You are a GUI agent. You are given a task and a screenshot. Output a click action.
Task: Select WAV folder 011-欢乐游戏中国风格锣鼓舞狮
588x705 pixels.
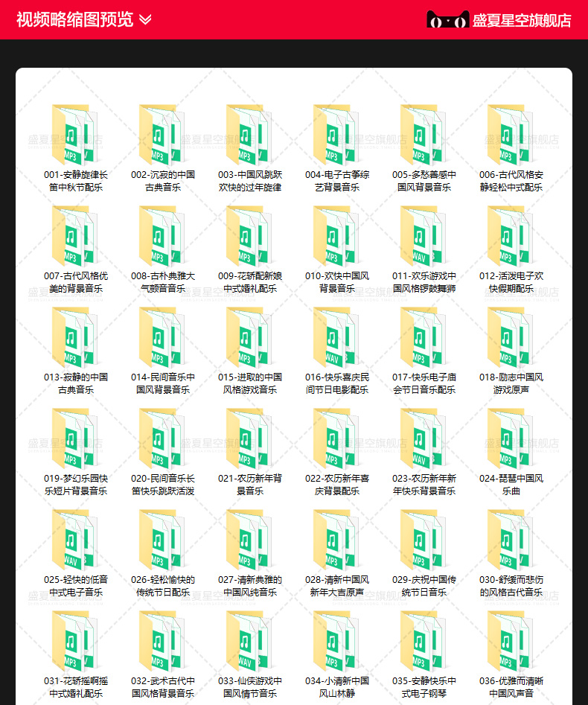tap(424, 236)
